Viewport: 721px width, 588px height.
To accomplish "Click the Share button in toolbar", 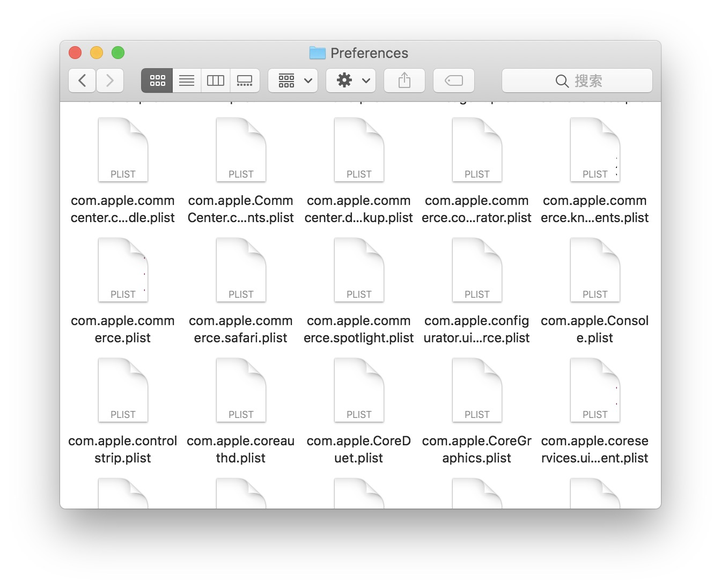I will (404, 80).
